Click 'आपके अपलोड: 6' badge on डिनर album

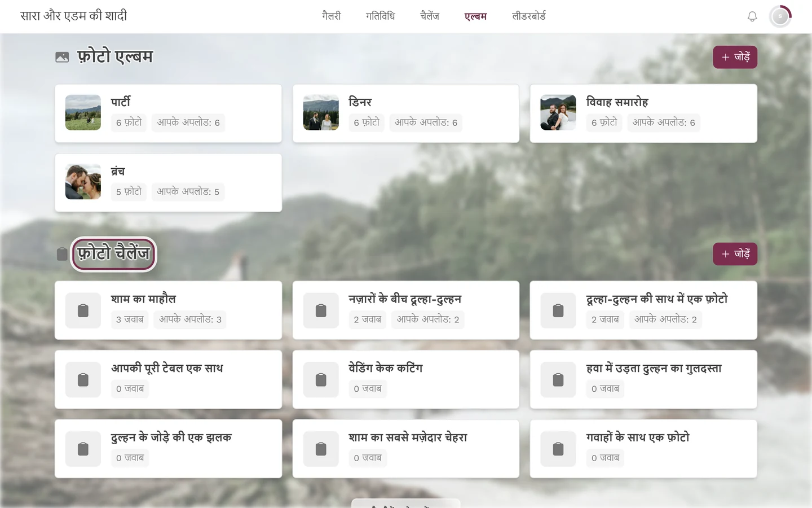coord(426,122)
